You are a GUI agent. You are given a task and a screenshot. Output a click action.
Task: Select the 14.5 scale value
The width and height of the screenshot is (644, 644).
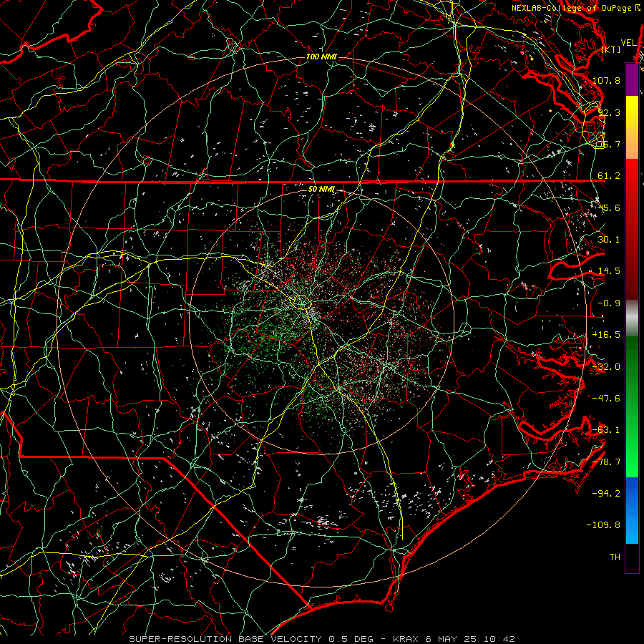pyautogui.click(x=609, y=271)
